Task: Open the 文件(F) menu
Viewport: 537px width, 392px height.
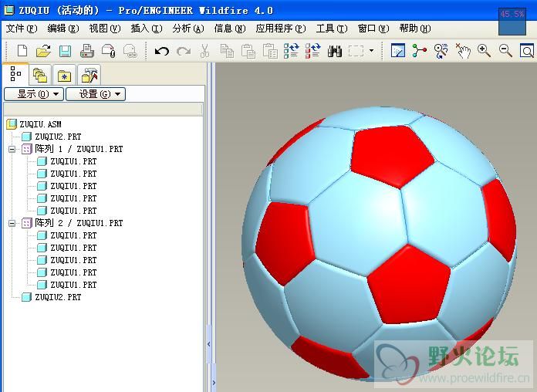Action: [22, 29]
